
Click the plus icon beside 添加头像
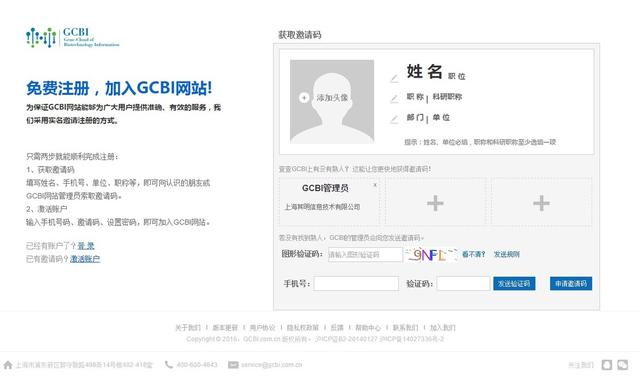304,98
